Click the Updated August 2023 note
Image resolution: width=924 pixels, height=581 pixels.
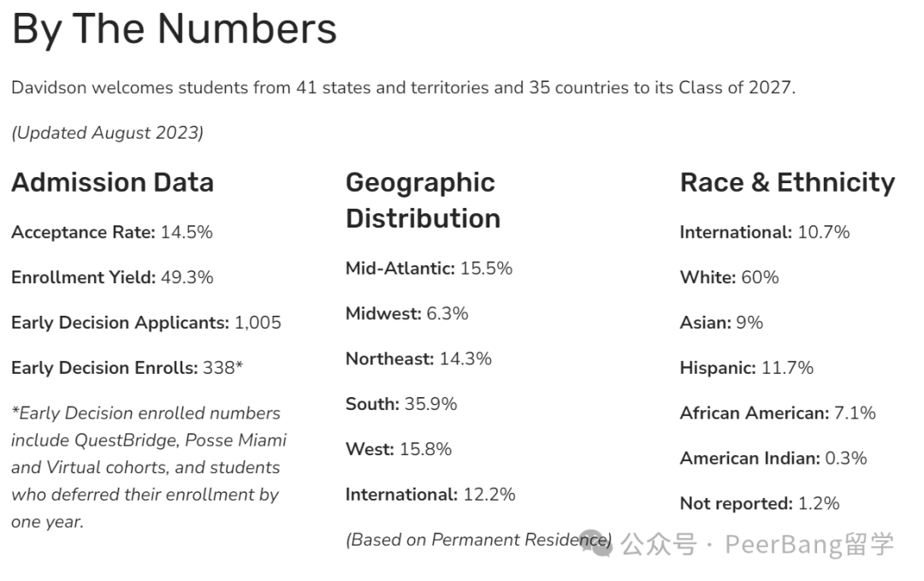click(x=107, y=133)
